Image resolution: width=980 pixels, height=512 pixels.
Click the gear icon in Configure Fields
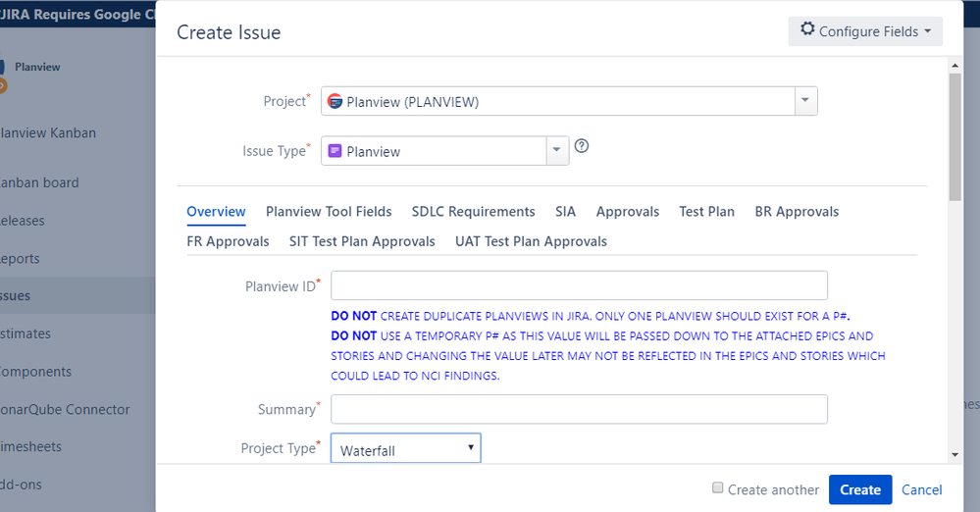(x=807, y=28)
